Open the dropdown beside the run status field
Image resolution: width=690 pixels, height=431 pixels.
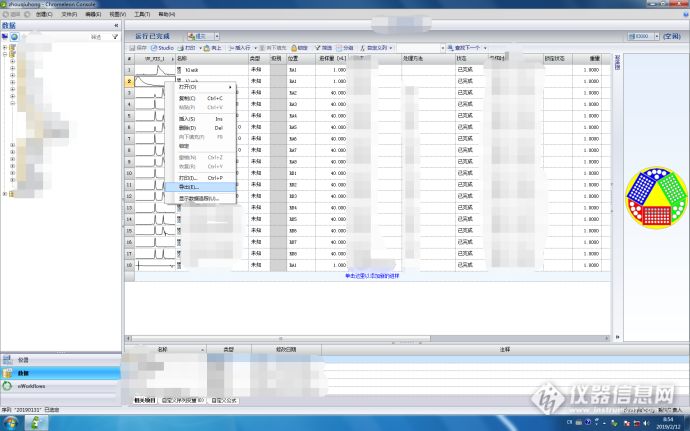coord(217,36)
